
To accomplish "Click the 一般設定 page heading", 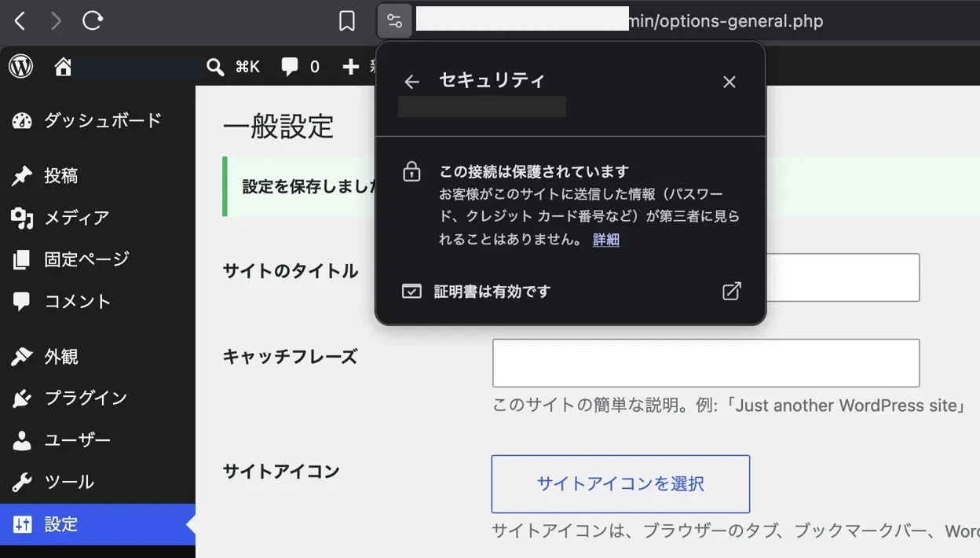I will point(279,127).
